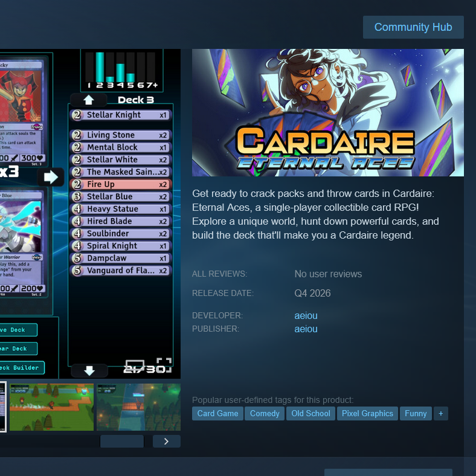Click the screenshot strip scrollbar handle
The width and height of the screenshot is (476, 476).
click(x=122, y=442)
